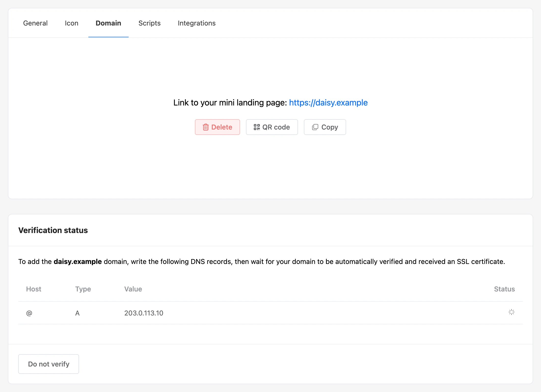541x392 pixels.
Task: Click the Type column header
Action: pos(83,289)
